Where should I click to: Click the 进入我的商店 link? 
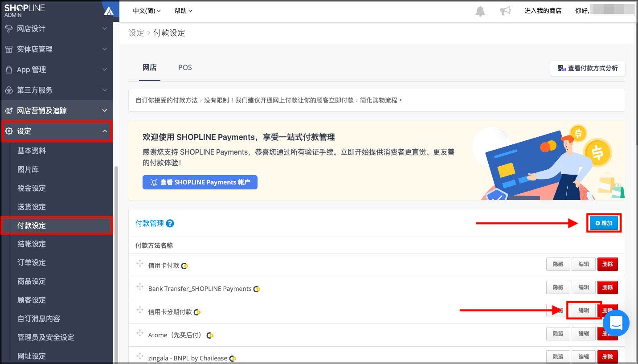[543, 11]
